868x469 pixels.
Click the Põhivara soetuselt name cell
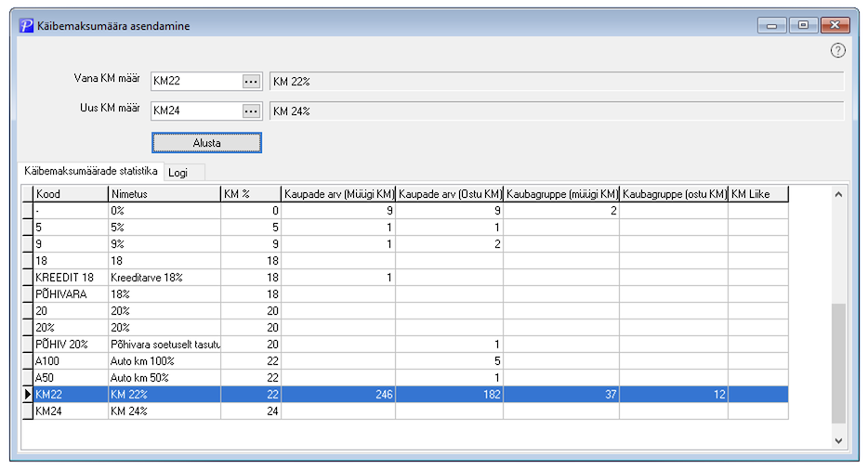click(164, 344)
